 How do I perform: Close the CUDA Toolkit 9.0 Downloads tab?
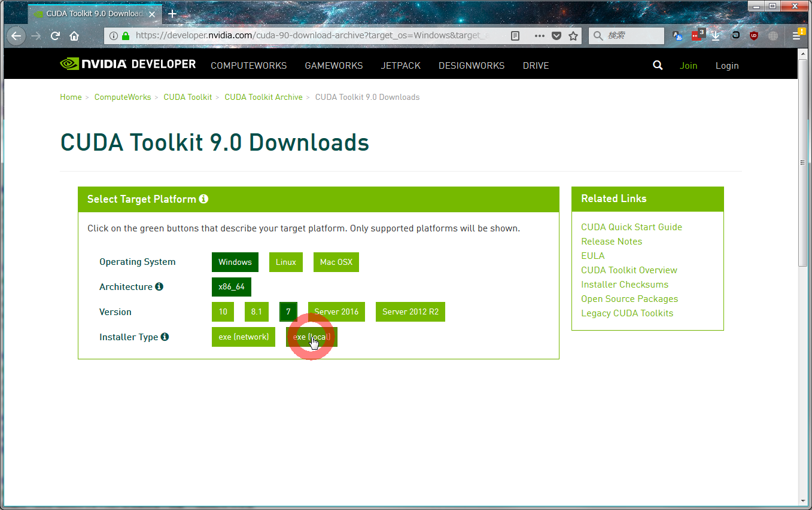(x=151, y=13)
